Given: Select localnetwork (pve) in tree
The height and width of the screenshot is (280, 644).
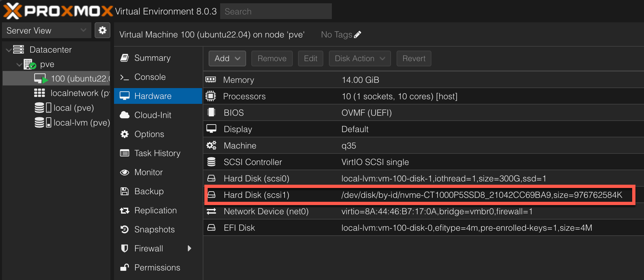Looking at the screenshot, I should tap(56, 93).
